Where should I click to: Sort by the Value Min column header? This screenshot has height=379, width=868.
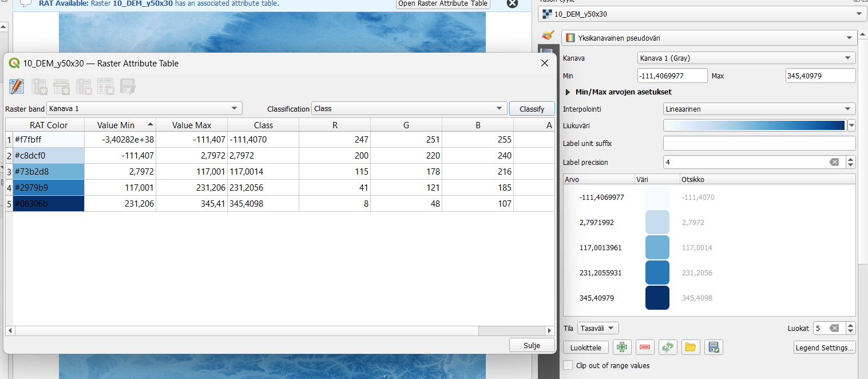(x=120, y=125)
